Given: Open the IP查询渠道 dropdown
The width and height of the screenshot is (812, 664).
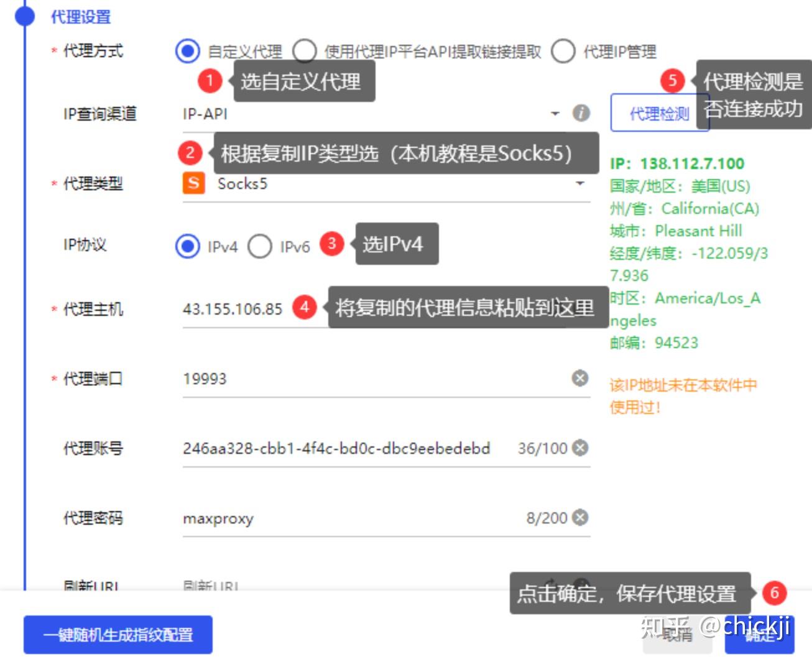Looking at the screenshot, I should click(555, 114).
